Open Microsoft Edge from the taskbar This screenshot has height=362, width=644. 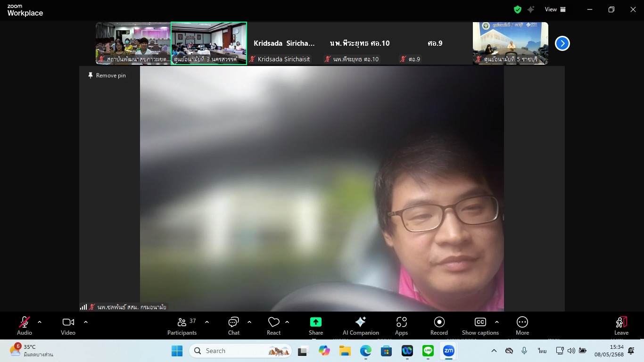[366, 351]
